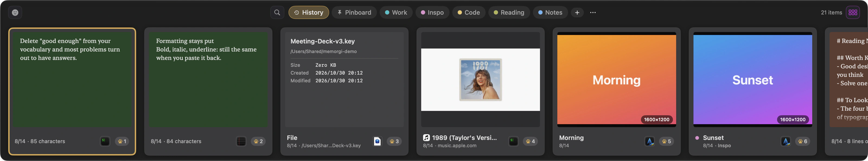This screenshot has height=161, width=868.
Task: Select the Code pinboard tab
Action: click(x=469, y=12)
